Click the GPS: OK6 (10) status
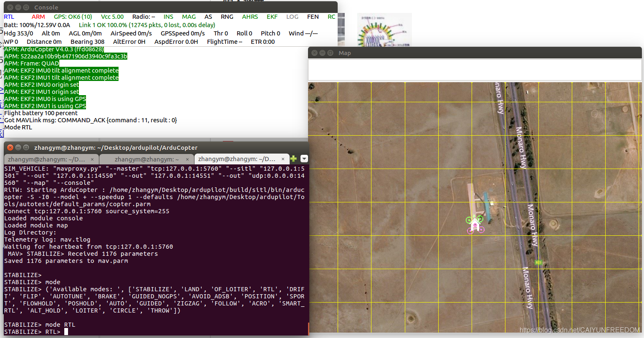 tap(73, 17)
